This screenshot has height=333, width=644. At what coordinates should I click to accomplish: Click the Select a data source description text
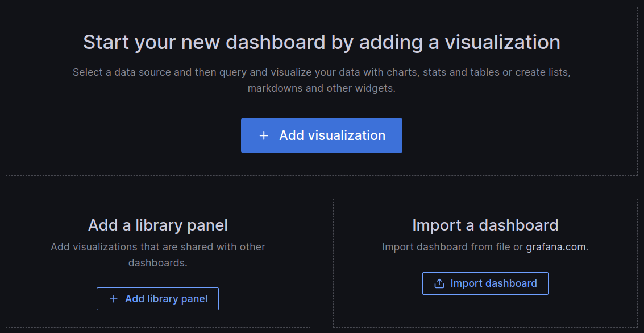(322, 80)
